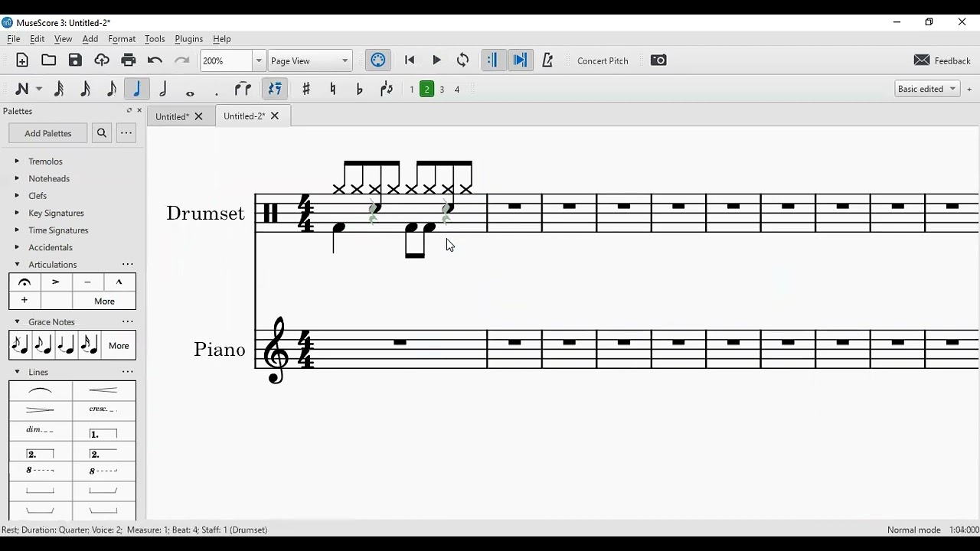Select quarter note duration
Screen dimensions: 980x551
coord(137,89)
